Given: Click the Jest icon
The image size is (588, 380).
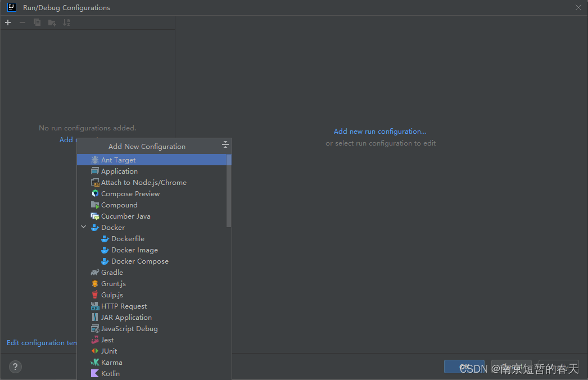Looking at the screenshot, I should (x=95, y=340).
